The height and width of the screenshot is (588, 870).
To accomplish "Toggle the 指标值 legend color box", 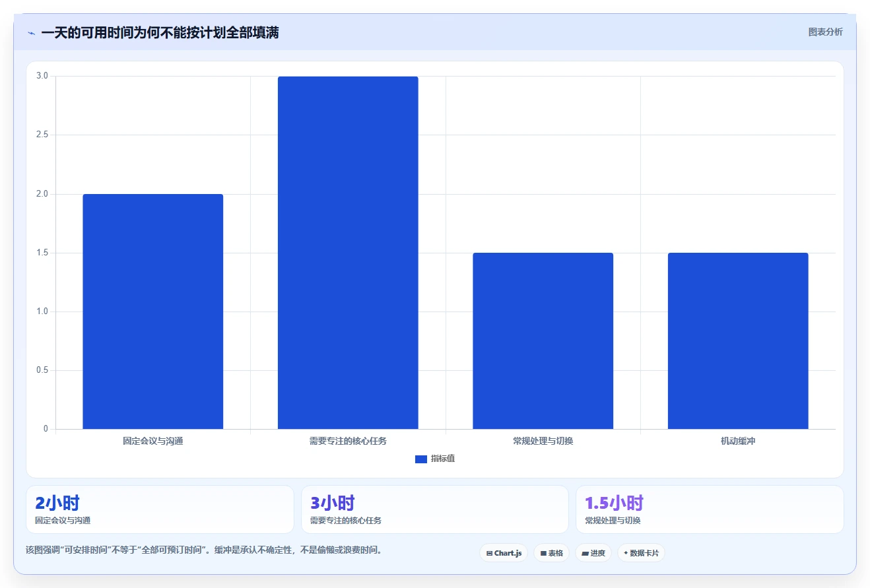I will (x=421, y=459).
